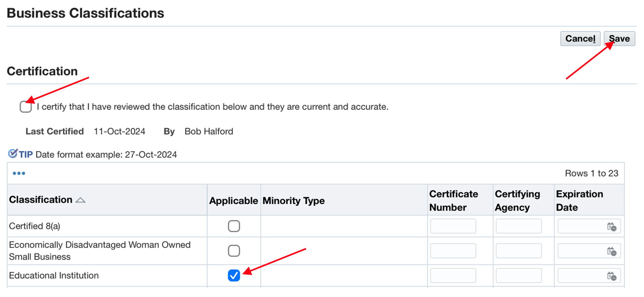Check the certification acknowledgment checkbox

(x=26, y=106)
